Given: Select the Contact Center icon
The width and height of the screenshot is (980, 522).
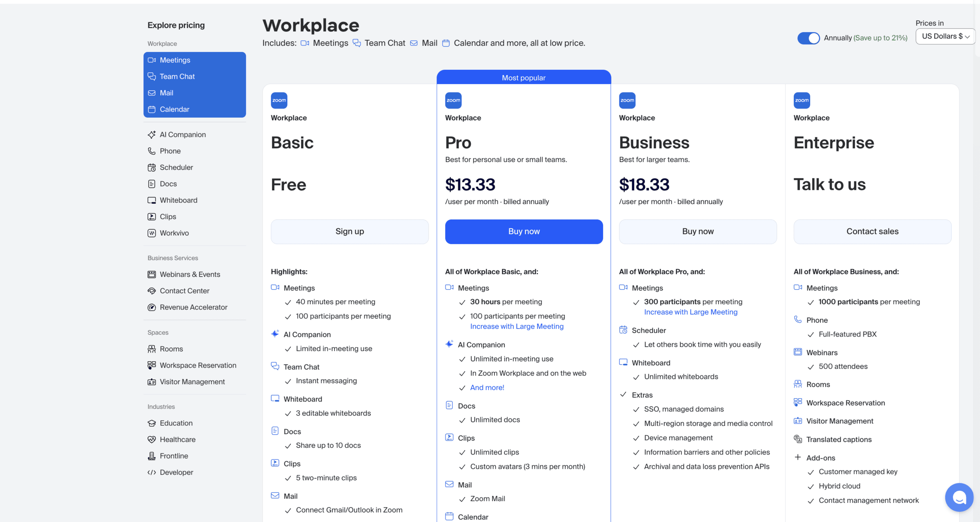Looking at the screenshot, I should point(152,290).
